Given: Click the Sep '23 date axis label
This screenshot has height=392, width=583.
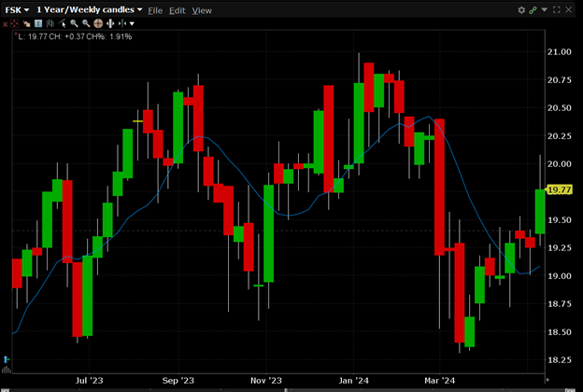Looking at the screenshot, I should coord(178,381).
